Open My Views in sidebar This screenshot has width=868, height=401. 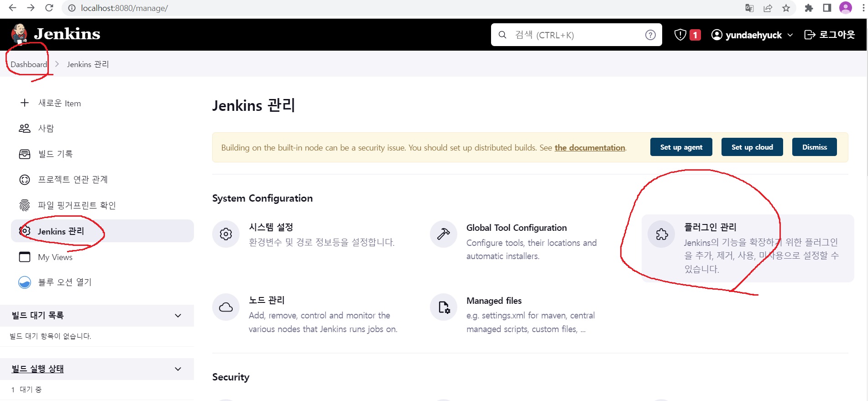coord(102,257)
